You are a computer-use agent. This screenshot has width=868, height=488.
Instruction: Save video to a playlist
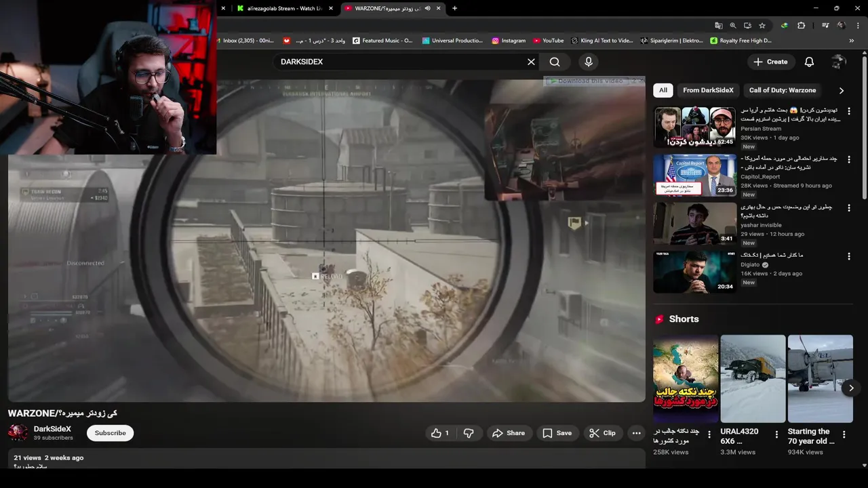557,433
